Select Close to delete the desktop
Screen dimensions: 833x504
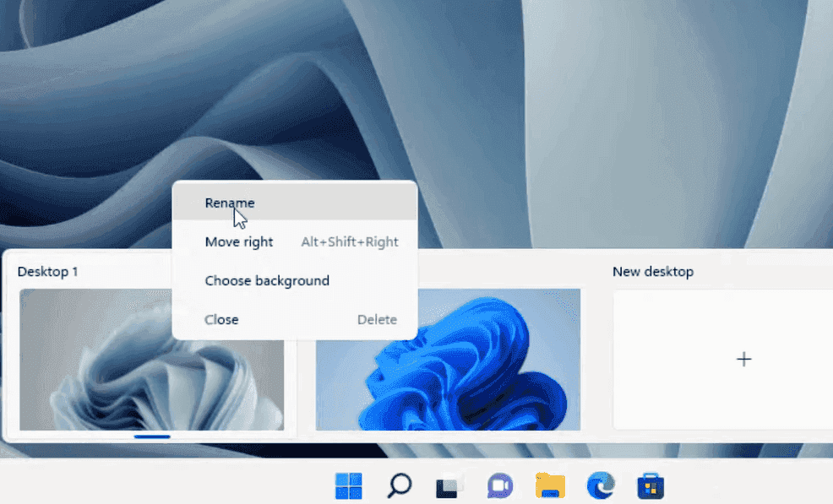pyautogui.click(x=295, y=320)
